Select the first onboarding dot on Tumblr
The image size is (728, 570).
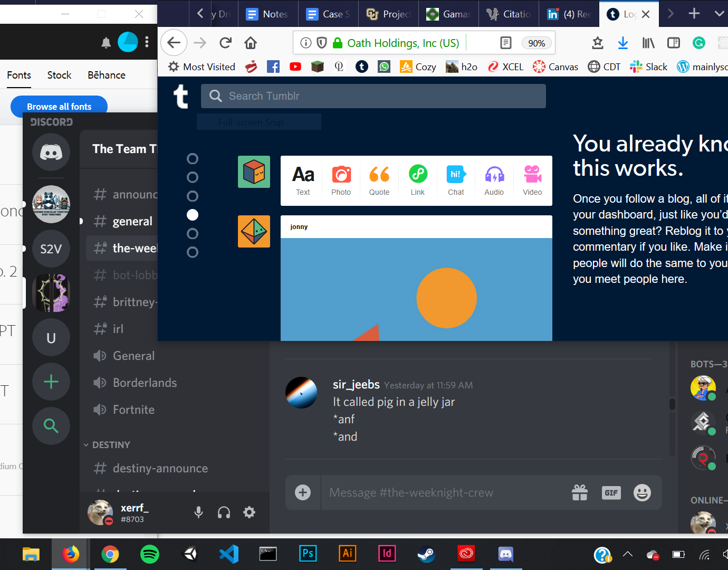(193, 159)
